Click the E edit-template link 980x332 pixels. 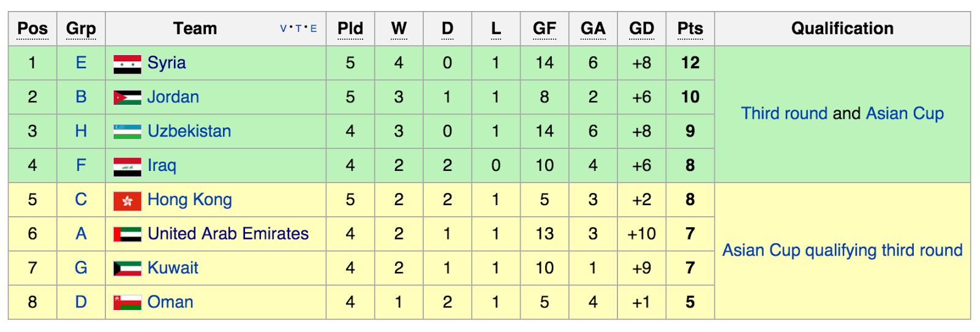(314, 29)
